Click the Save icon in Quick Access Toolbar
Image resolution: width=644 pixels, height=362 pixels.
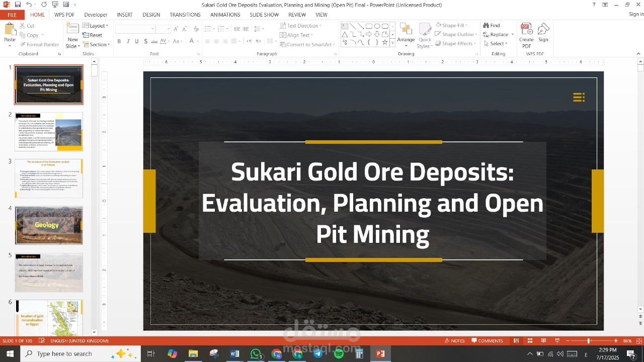(x=18, y=5)
